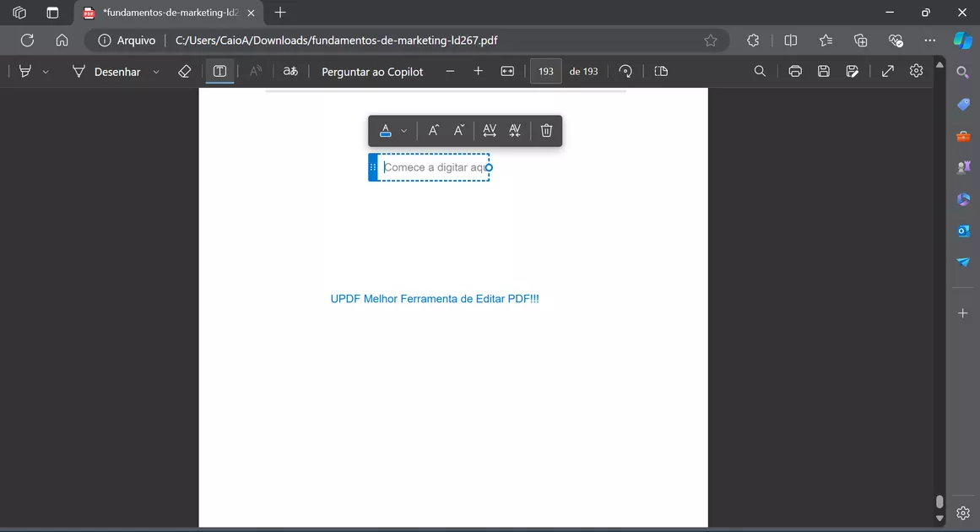Toggle two-page view layout
The image size is (980, 532).
[x=660, y=71]
